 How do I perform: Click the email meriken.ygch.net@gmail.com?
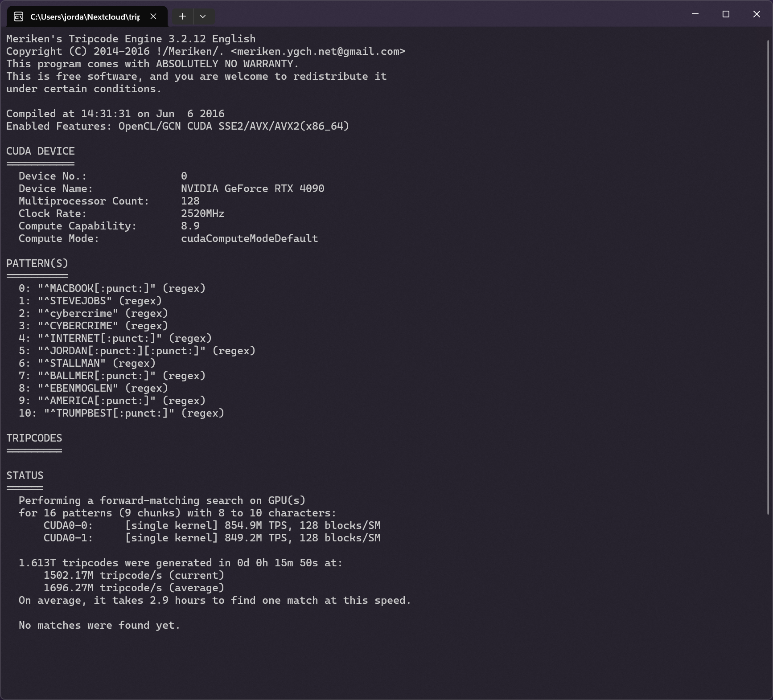point(318,52)
